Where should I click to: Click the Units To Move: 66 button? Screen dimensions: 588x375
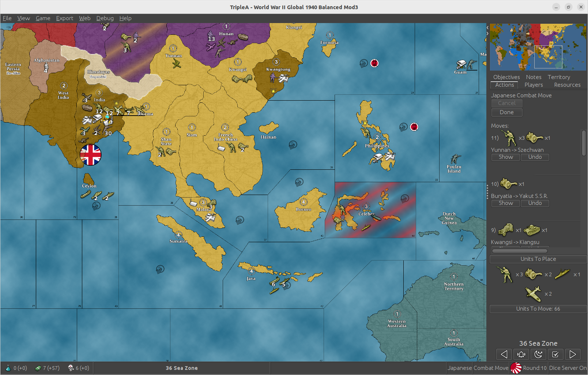click(x=538, y=309)
